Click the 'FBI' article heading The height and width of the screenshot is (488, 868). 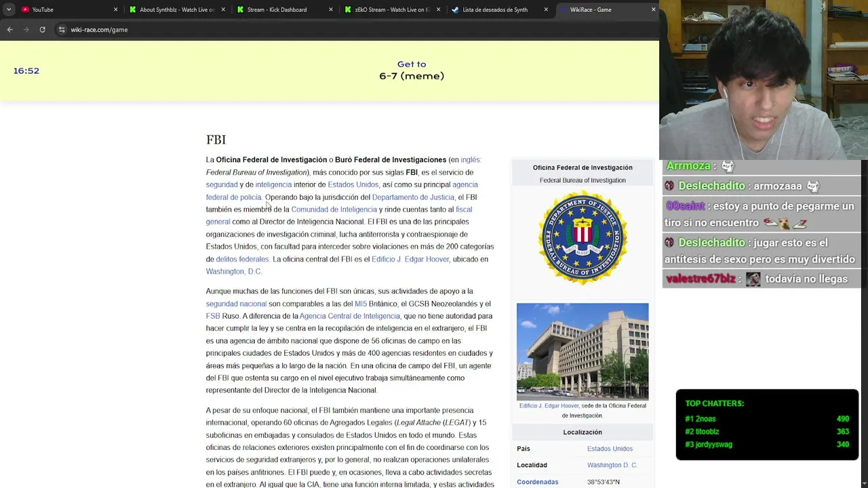(216, 140)
